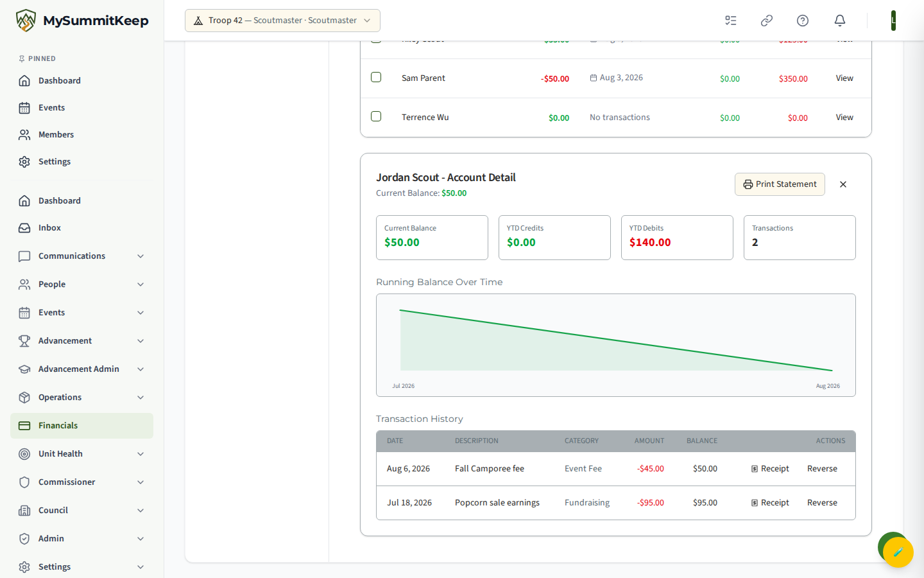Click the Communications chat bubble icon

pyautogui.click(x=24, y=256)
